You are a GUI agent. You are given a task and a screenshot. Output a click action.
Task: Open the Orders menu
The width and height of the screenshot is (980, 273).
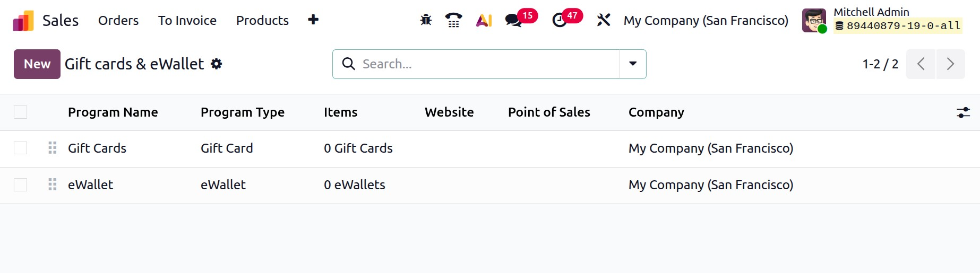coord(118,21)
